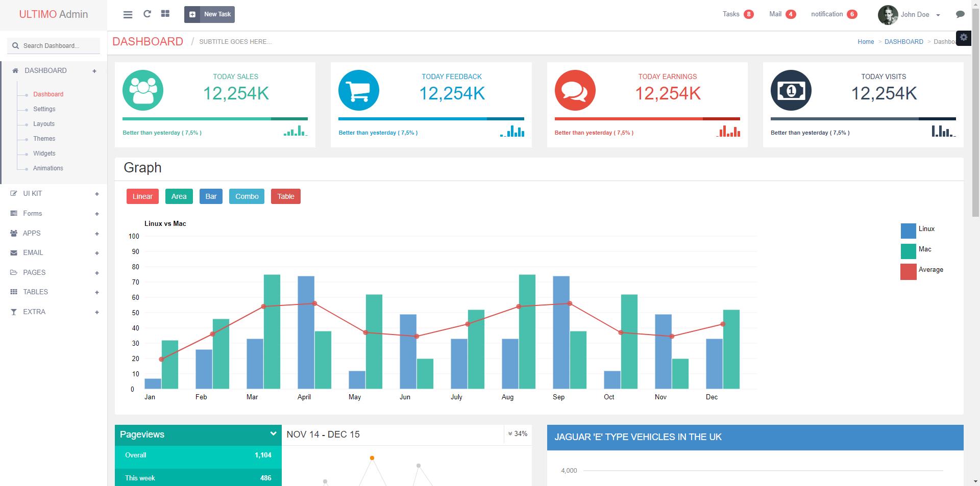Click the notification badge showing 6
The width and height of the screenshot is (980, 486).
852,14
